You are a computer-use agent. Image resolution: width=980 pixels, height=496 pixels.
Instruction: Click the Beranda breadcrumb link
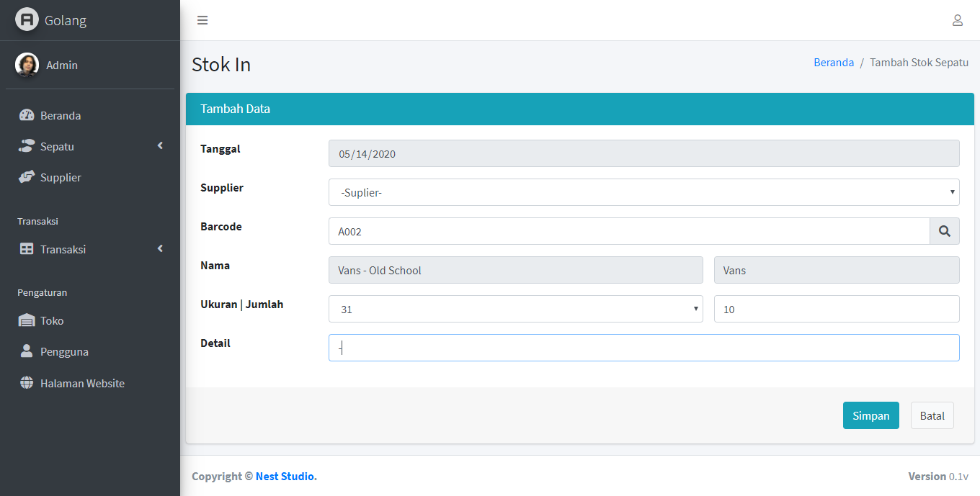pos(834,62)
